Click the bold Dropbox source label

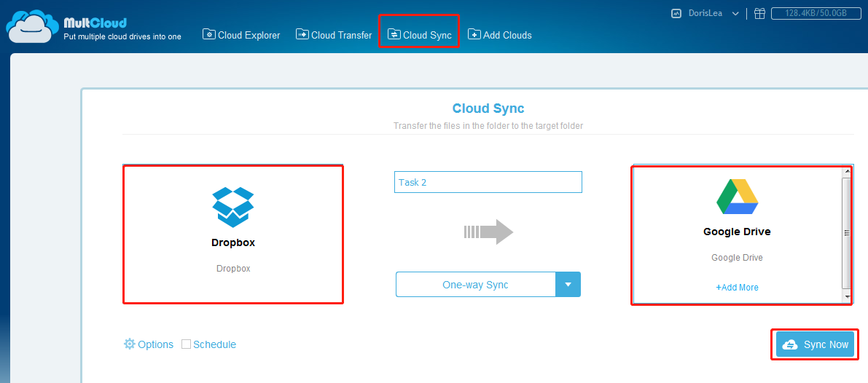(x=233, y=242)
